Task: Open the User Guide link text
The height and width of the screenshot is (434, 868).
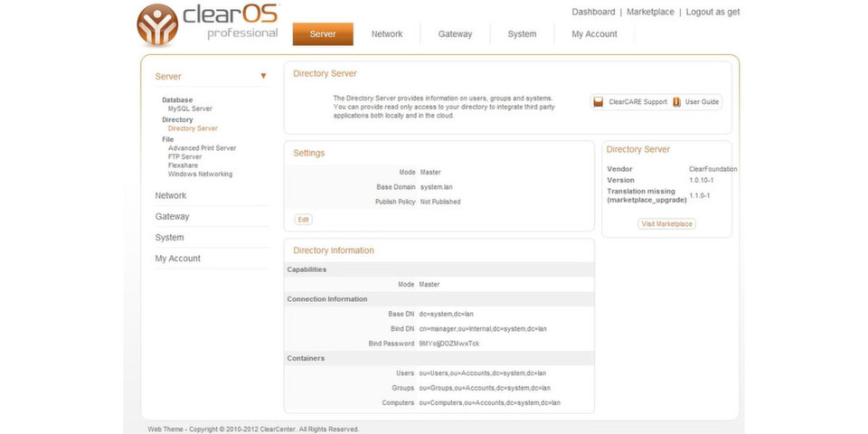Action: tap(702, 102)
